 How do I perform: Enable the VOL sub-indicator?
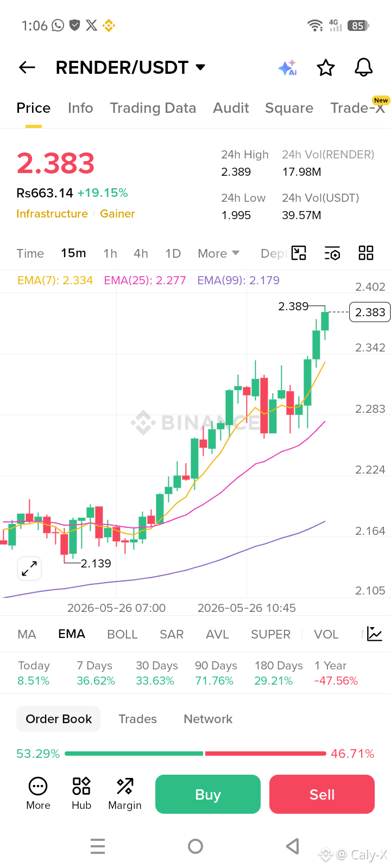tap(326, 634)
